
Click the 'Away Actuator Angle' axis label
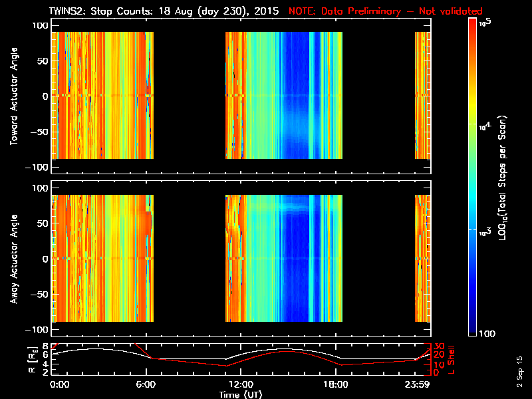[13, 258]
